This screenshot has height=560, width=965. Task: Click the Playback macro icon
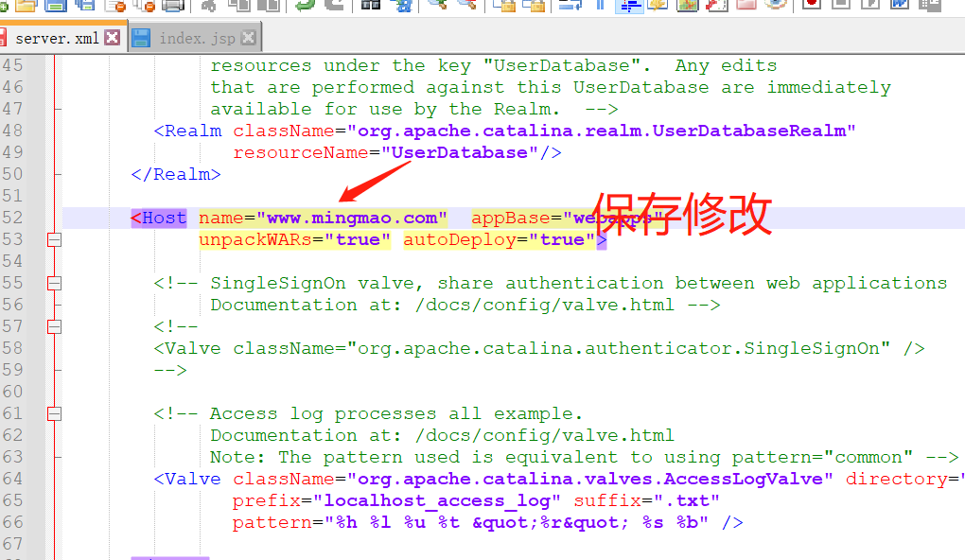point(870,6)
